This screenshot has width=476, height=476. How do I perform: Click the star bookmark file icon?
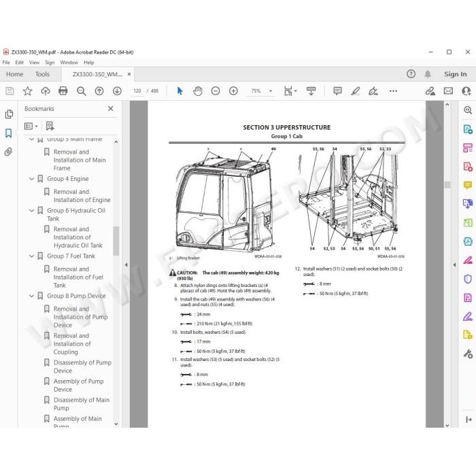coord(28,90)
